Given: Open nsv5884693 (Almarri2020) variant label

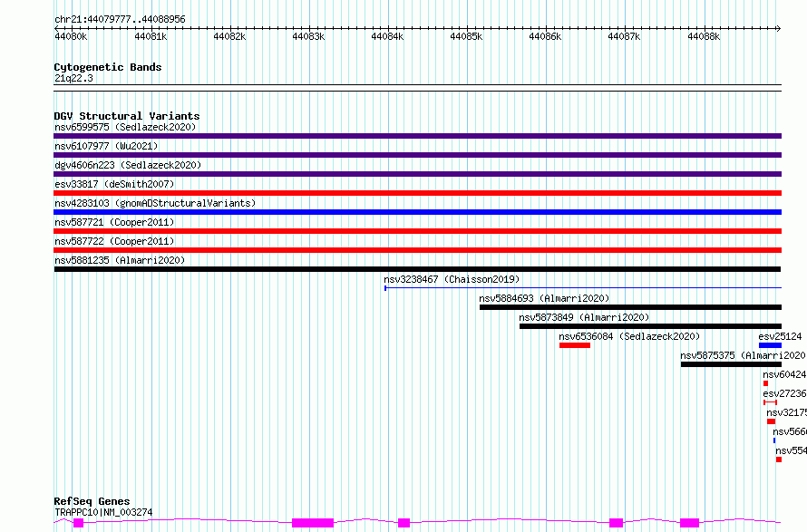Looking at the screenshot, I should click(x=544, y=298).
